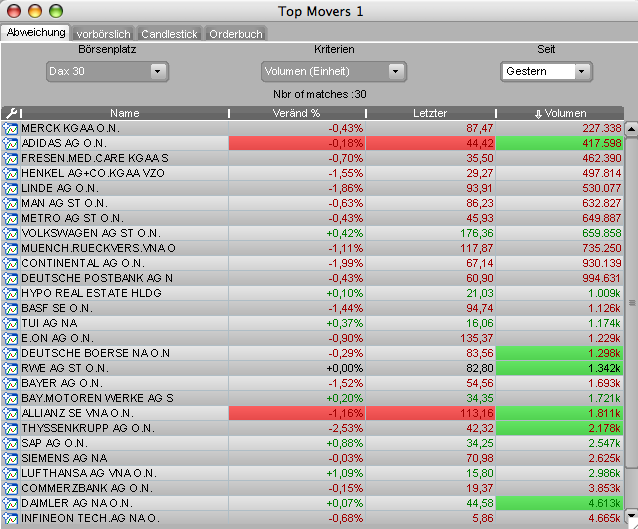Open chart icon for MAN AG ST O.N.
Image resolution: width=638 pixels, height=529 pixels.
(11, 204)
